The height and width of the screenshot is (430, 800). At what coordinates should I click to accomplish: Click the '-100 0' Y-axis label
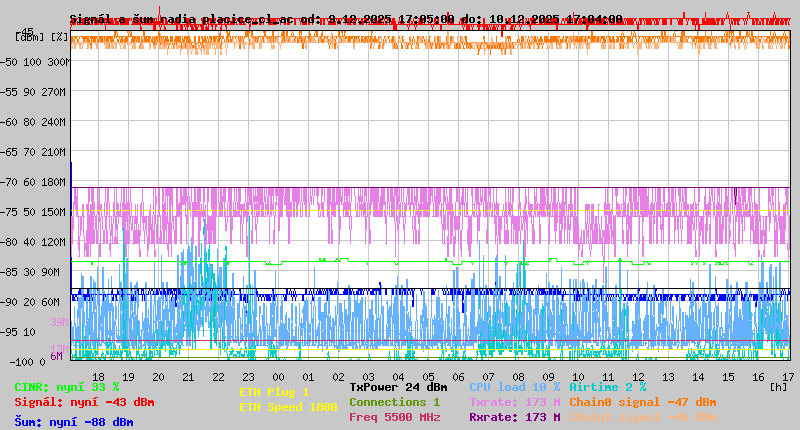pos(28,362)
